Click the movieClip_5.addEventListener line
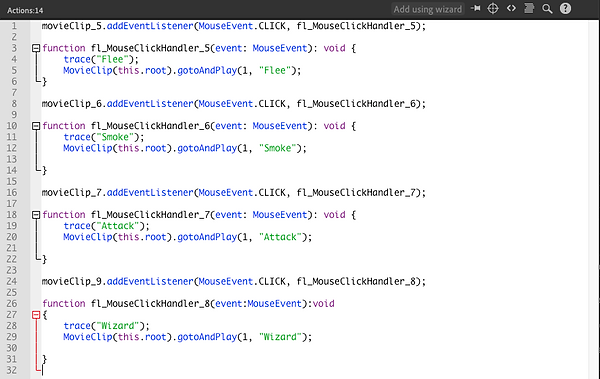This screenshot has height=379, width=600. (x=233, y=26)
